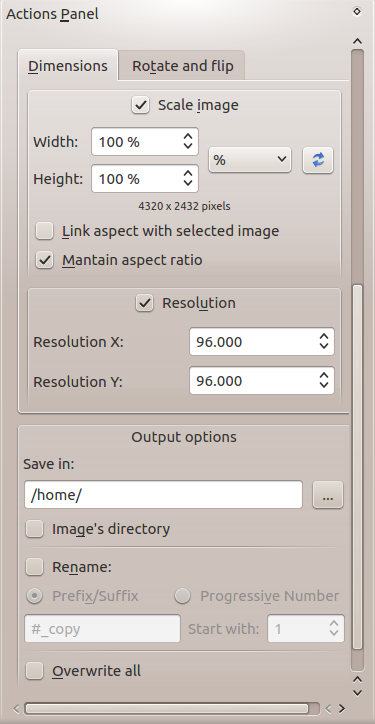Decrease Resolution Y with spinner arrow
This screenshot has width=375, height=724.
(324, 386)
